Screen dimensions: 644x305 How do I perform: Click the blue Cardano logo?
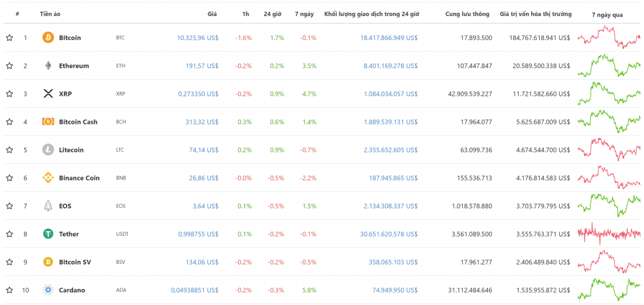click(x=48, y=290)
